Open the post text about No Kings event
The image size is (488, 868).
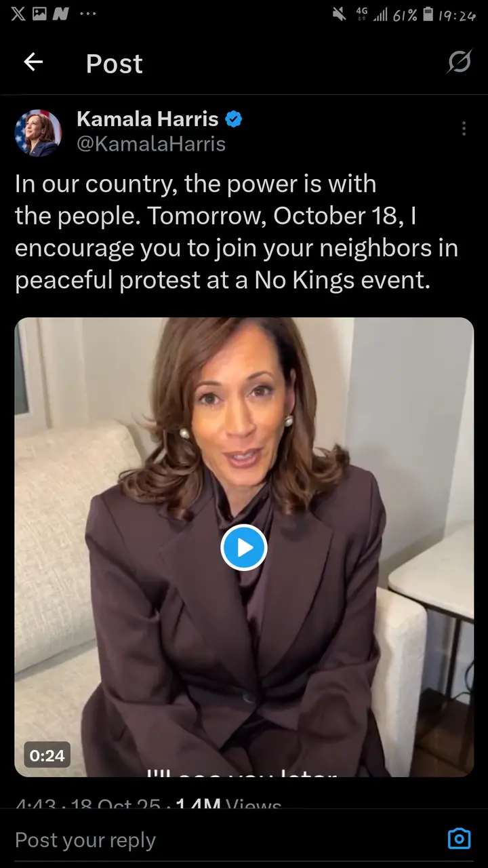[237, 231]
